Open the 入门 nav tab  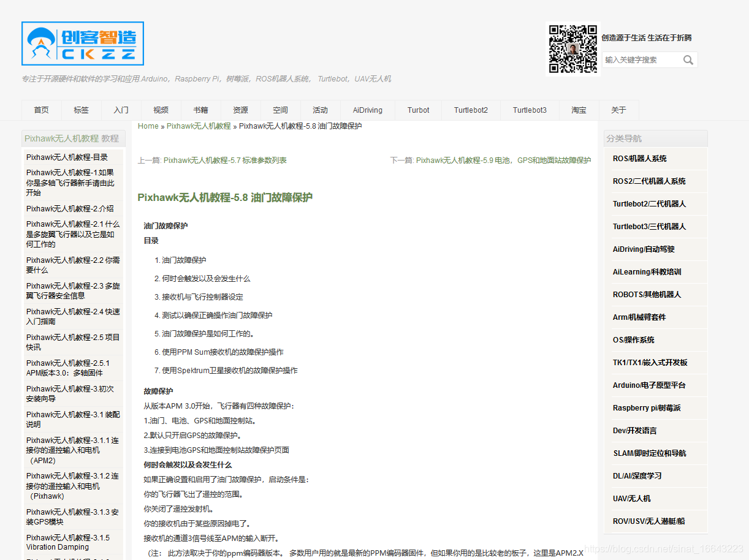click(121, 110)
